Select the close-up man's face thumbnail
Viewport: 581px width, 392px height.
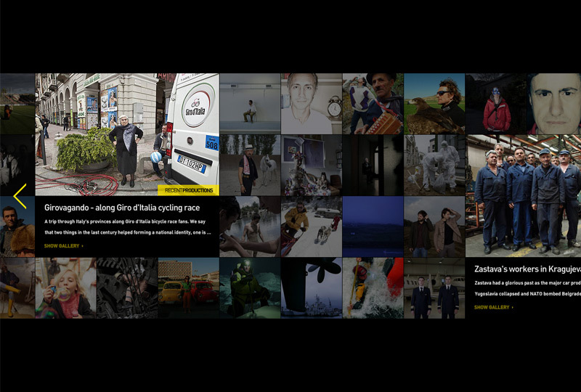[554, 103]
